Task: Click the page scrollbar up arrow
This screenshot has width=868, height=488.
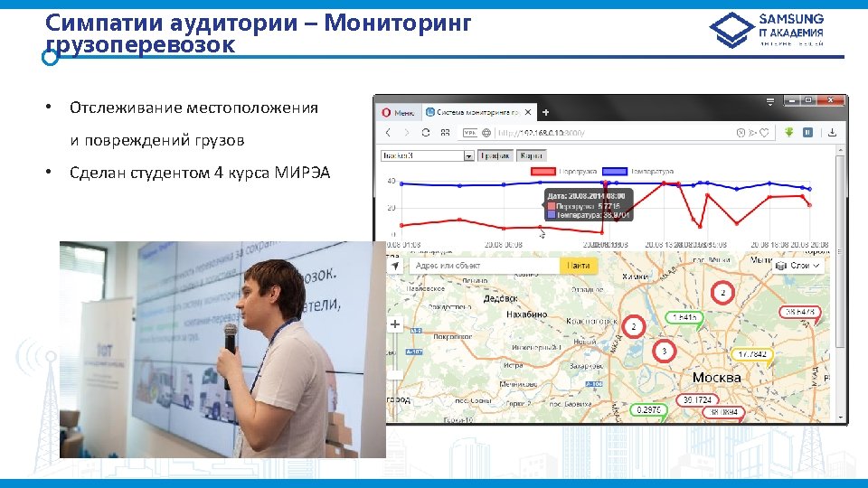Action: click(x=840, y=151)
